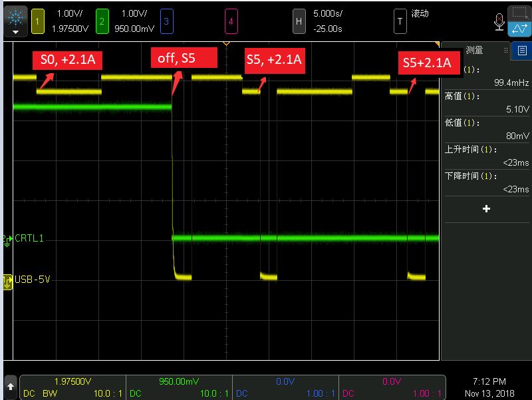Open channel 3 status box blue 0.0V
The height and width of the screenshot is (400, 532).
285,387
